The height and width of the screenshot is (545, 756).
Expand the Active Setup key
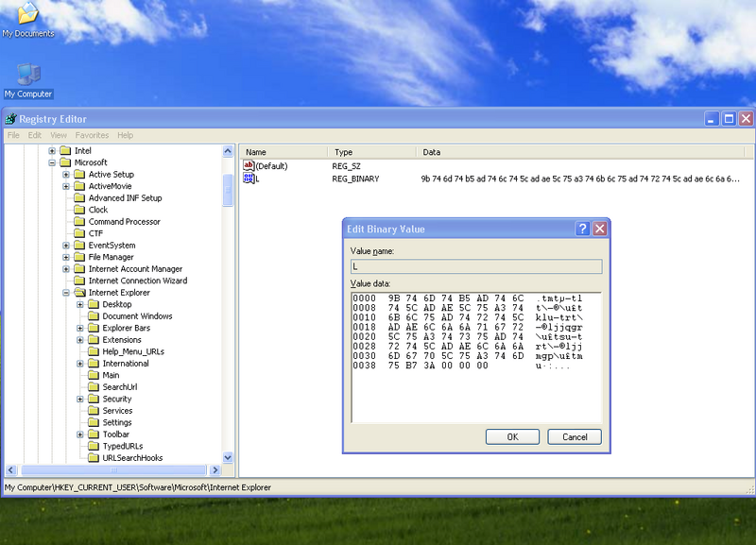(66, 175)
